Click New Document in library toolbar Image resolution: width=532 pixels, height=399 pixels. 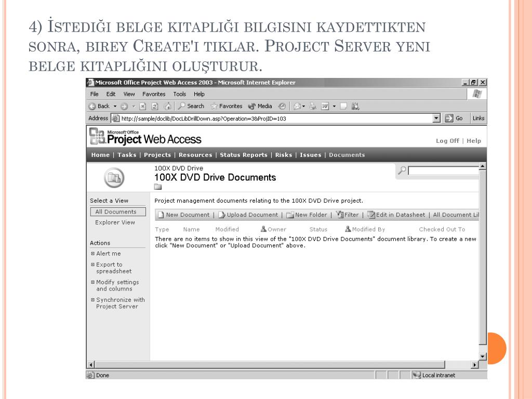(183, 215)
